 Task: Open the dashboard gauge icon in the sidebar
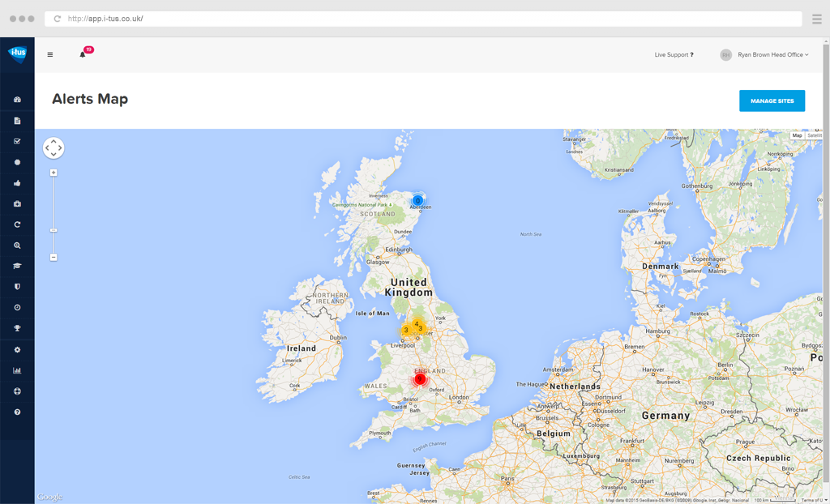[18, 100]
